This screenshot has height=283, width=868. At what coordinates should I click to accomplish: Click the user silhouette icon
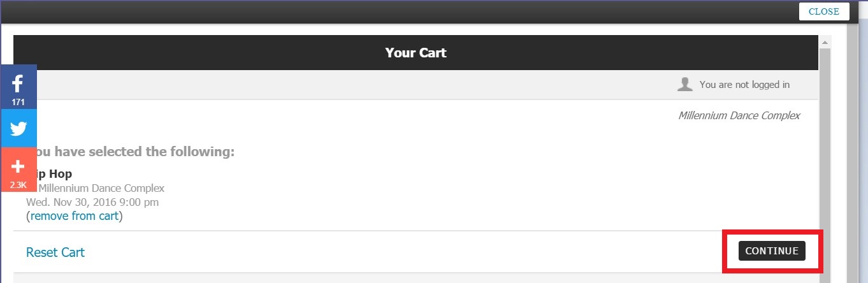click(x=685, y=84)
